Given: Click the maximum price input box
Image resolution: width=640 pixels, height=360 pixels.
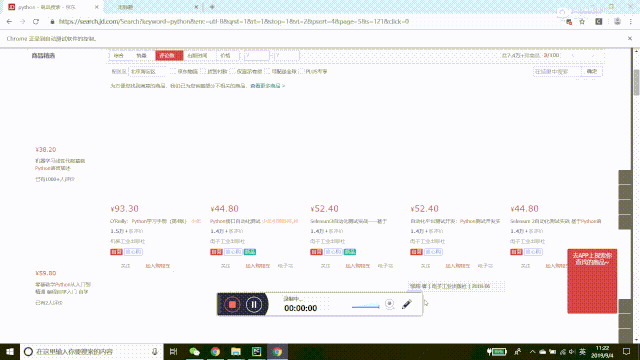Looking at the screenshot, I should tap(287, 56).
